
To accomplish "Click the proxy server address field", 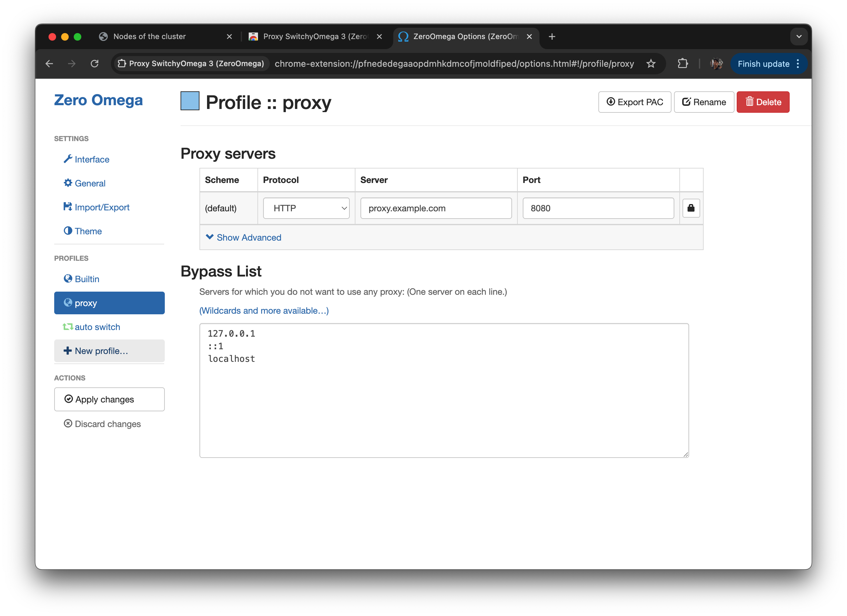I will coord(435,208).
